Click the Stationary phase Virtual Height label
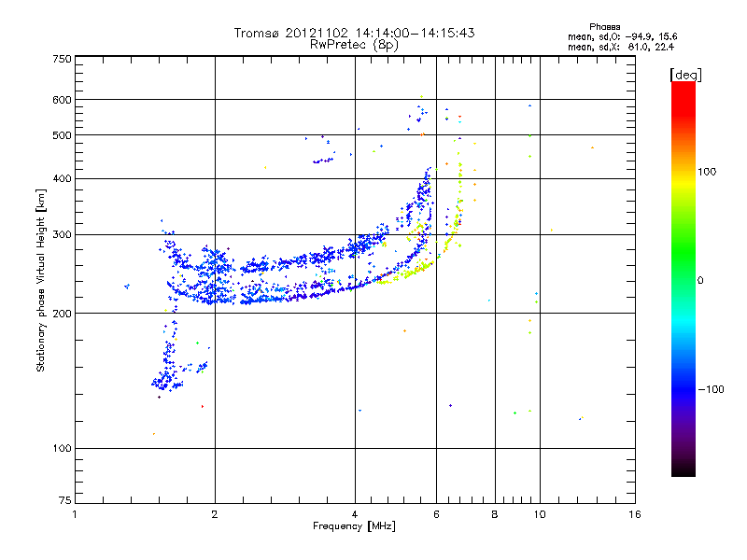 (x=41, y=280)
